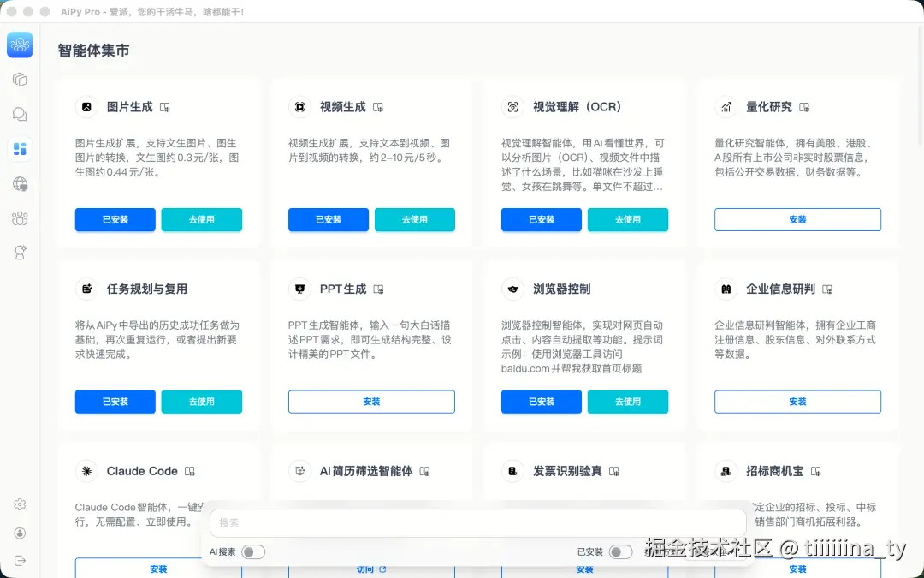The height and width of the screenshot is (578, 924).
Task: Click the 浏览器控制 browser control icon
Action: tap(512, 289)
